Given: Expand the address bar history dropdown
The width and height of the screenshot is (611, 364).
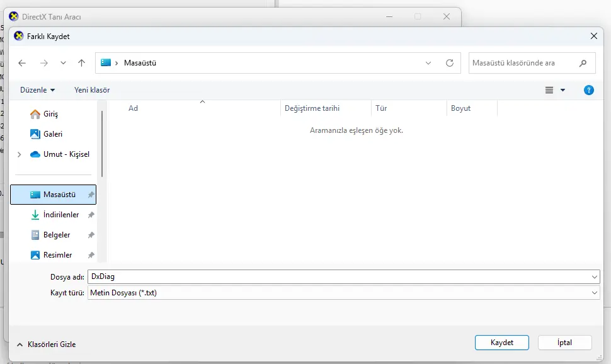Looking at the screenshot, I should tap(428, 63).
